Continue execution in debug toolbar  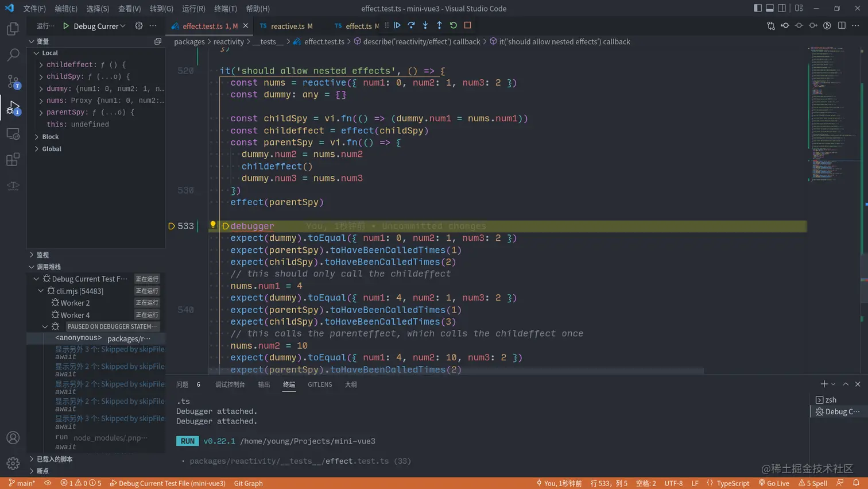coord(397,25)
